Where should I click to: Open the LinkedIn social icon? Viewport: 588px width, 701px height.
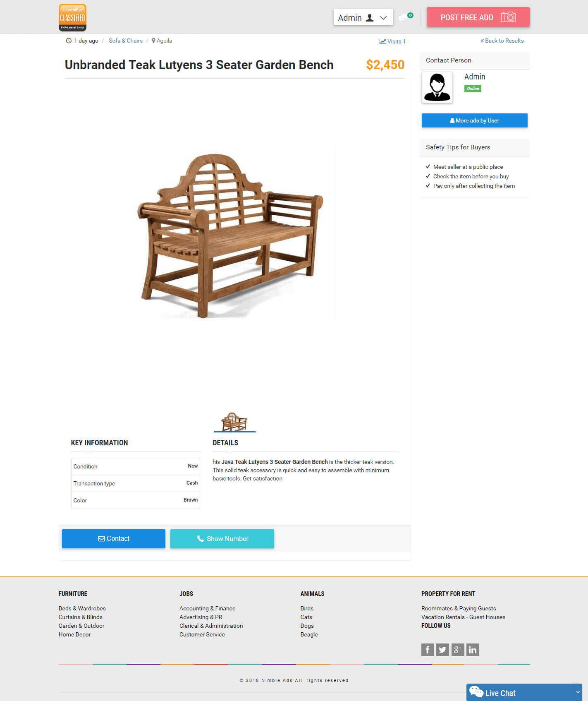pyautogui.click(x=473, y=650)
